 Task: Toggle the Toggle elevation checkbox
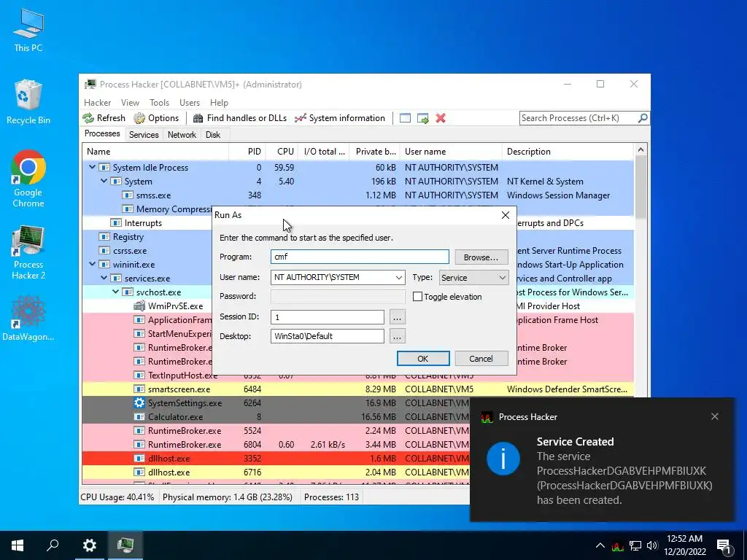pyautogui.click(x=417, y=297)
